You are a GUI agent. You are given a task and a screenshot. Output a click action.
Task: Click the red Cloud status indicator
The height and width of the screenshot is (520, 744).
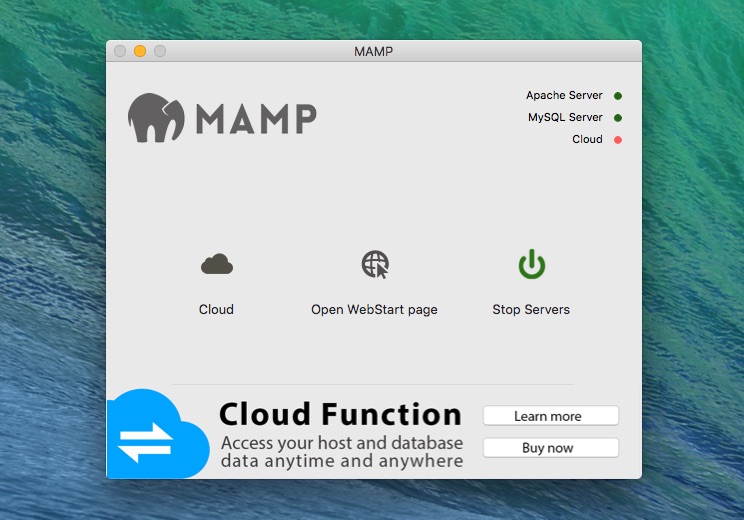click(618, 140)
